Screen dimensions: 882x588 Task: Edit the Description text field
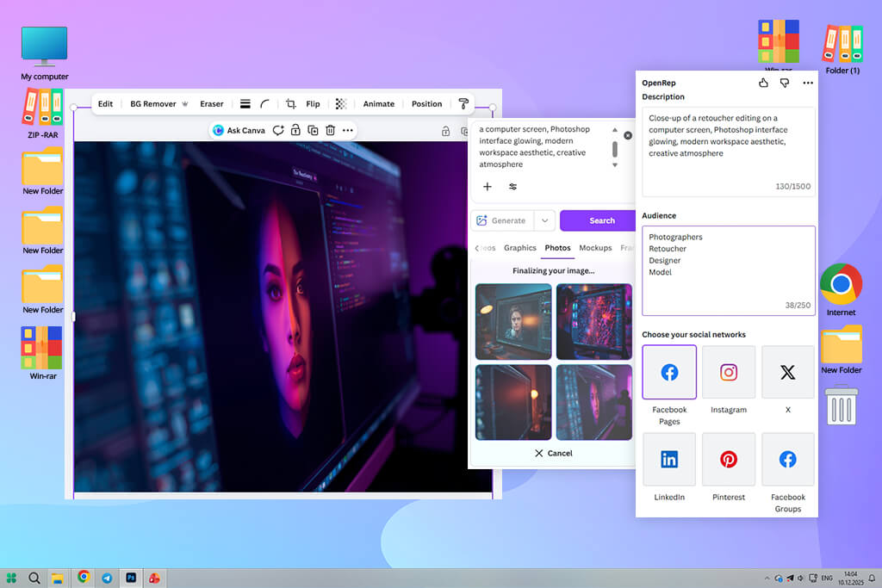pos(729,152)
